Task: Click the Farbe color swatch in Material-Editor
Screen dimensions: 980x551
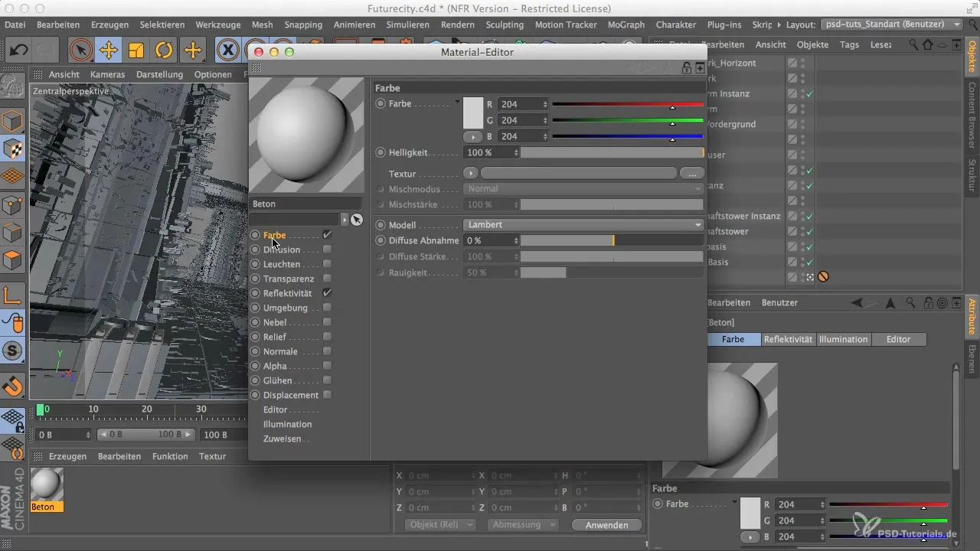Action: tap(473, 112)
